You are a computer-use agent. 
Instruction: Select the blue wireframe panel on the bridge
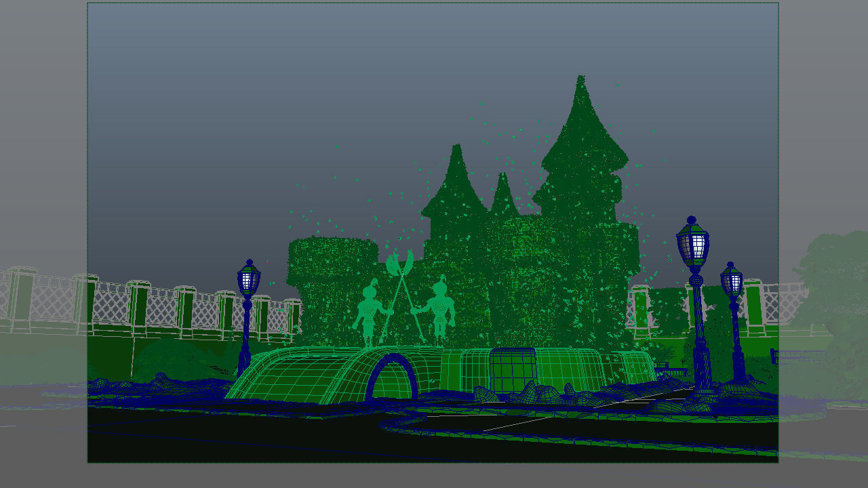click(512, 370)
